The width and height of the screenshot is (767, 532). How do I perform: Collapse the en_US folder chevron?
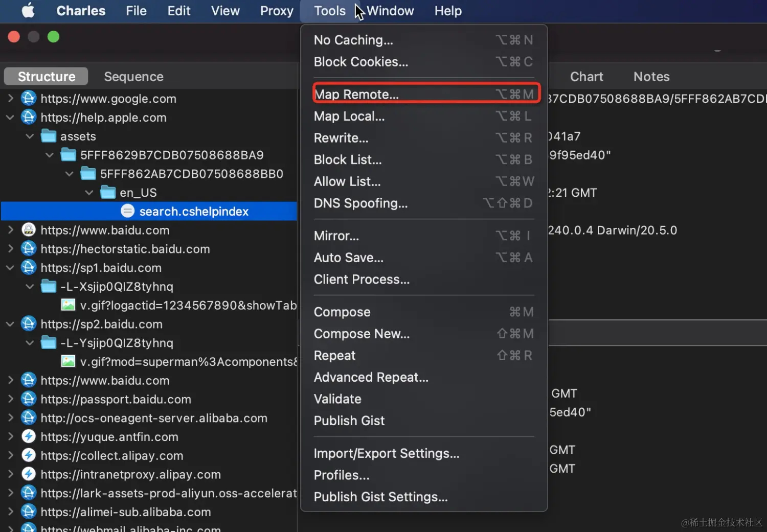click(89, 193)
